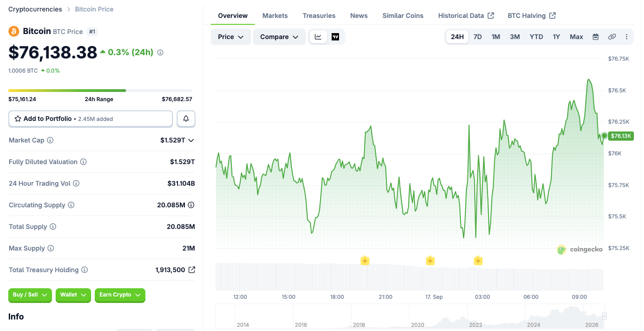Viewport: 644px width, 331px height.
Task: Show Max Supply info icon
Action: [x=51, y=248]
